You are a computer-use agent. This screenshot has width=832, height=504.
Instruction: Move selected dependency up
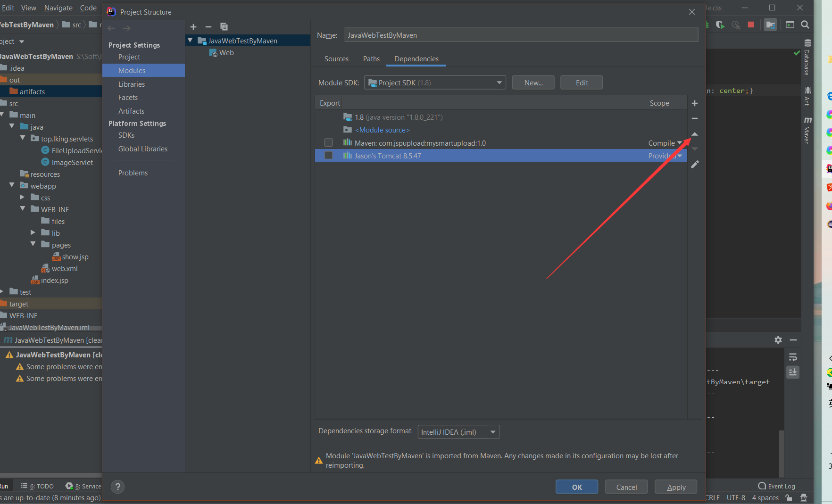click(x=695, y=134)
